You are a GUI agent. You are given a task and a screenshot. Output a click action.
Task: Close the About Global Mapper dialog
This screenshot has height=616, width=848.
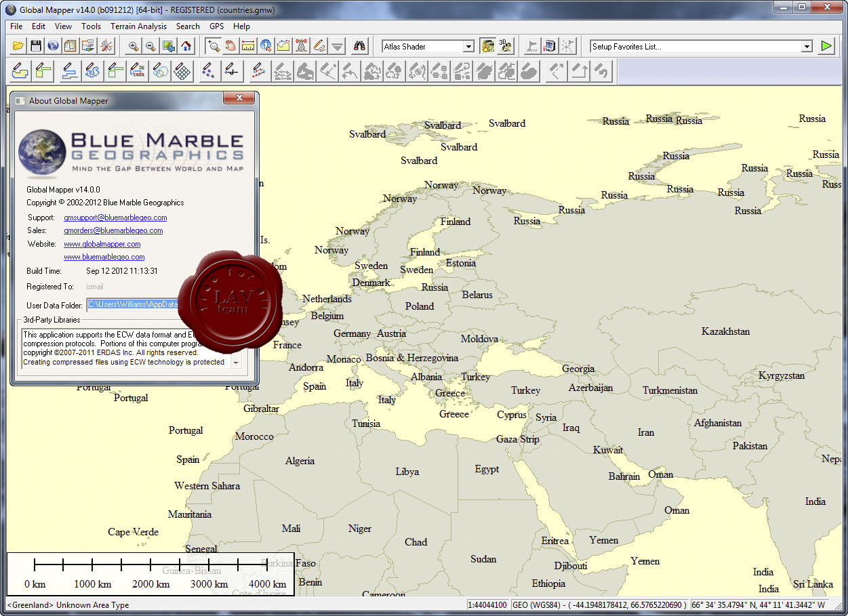(239, 100)
